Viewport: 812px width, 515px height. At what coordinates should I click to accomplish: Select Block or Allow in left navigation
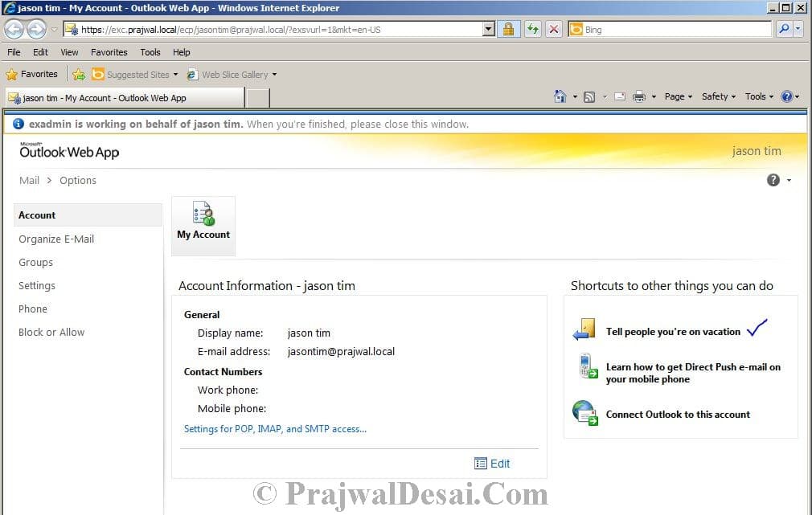tap(51, 333)
